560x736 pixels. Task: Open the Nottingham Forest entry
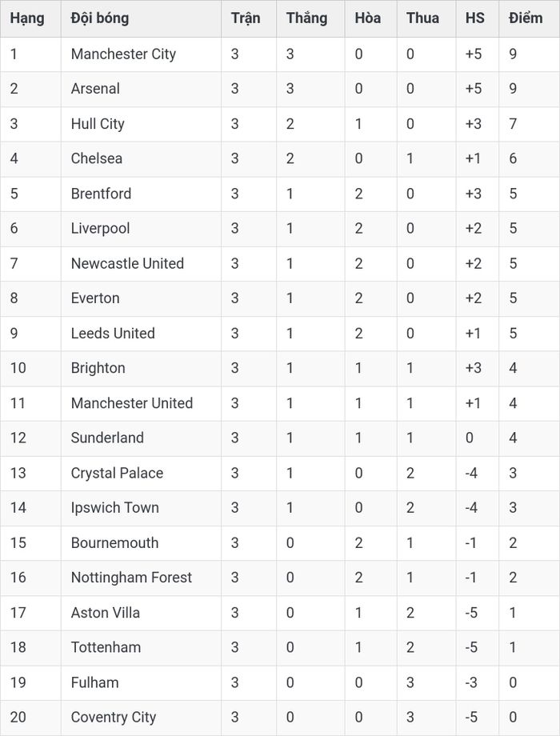tap(131, 578)
